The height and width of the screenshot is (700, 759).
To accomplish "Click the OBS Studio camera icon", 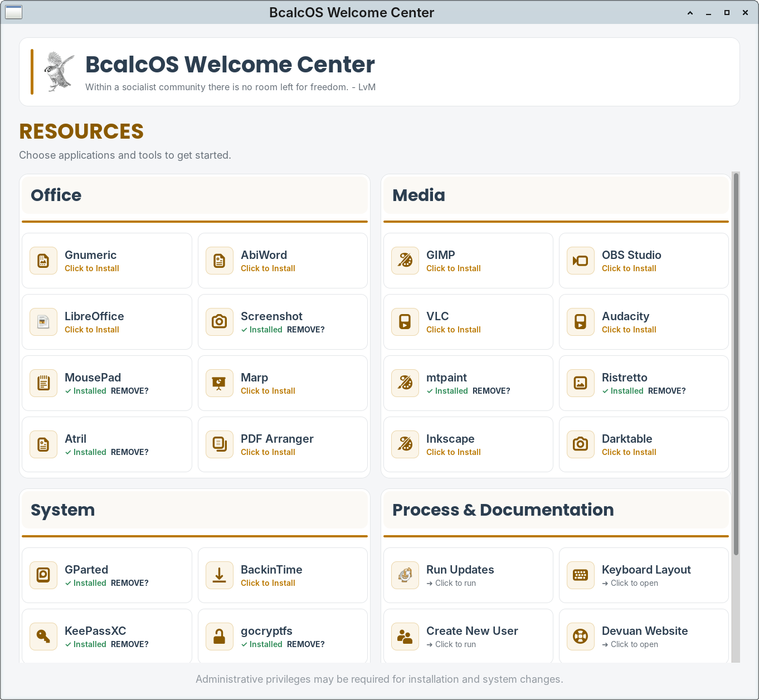I will click(x=581, y=261).
